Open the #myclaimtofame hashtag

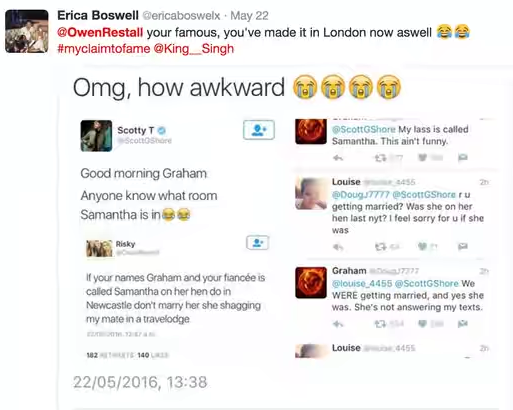pos(104,49)
